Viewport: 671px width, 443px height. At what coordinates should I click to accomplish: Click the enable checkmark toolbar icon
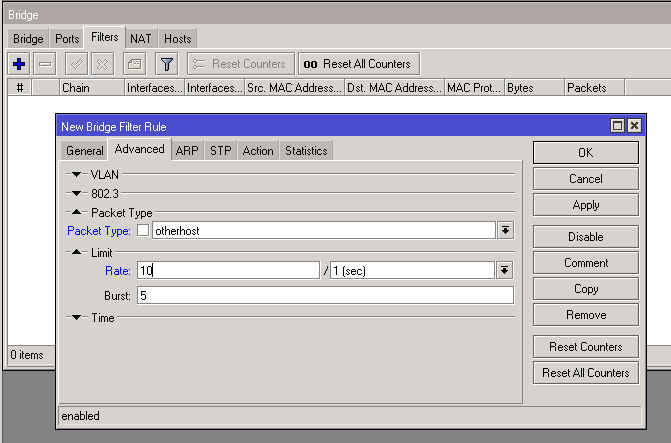(x=77, y=64)
